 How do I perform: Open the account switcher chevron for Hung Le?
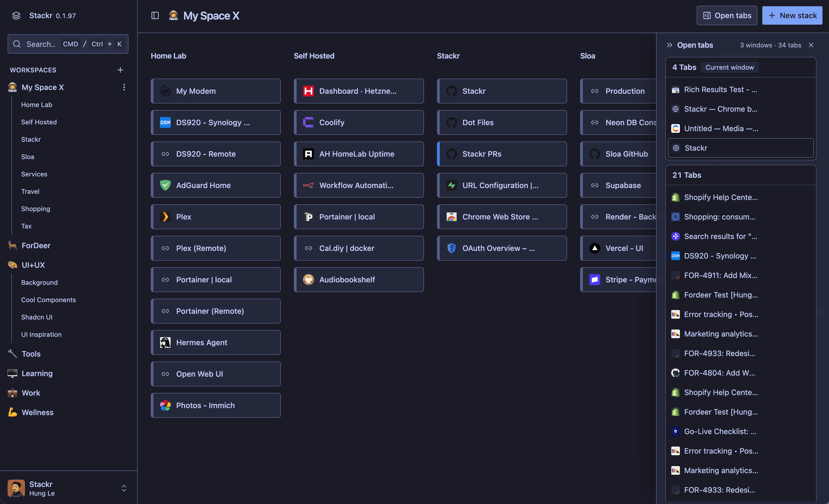coord(124,488)
